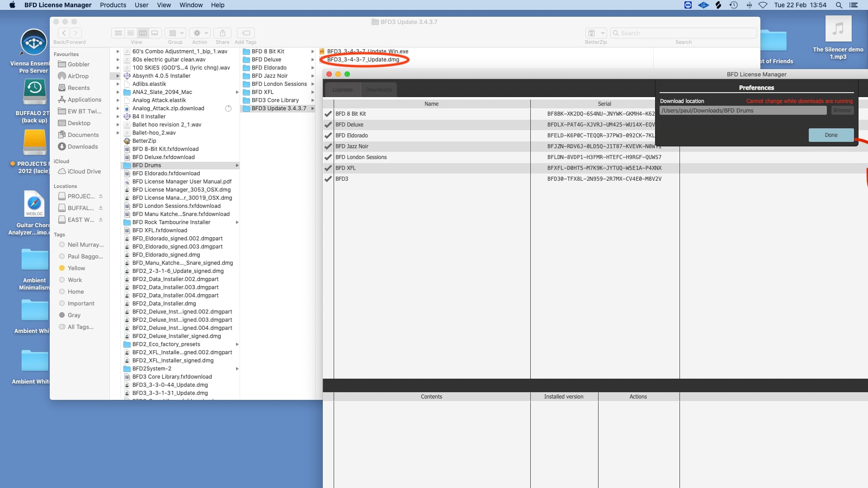Open Time Machine menu bar icon
This screenshot has height=488, width=868.
(733, 5)
